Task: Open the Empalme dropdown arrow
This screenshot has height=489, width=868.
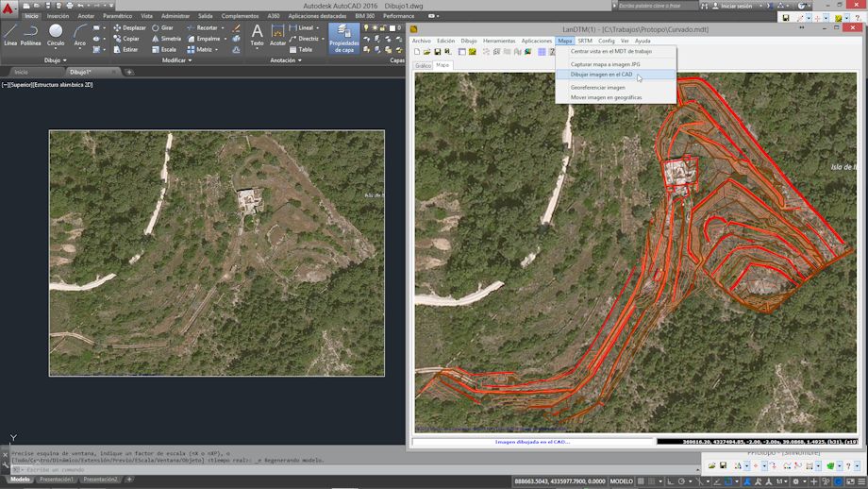Action: (x=225, y=39)
